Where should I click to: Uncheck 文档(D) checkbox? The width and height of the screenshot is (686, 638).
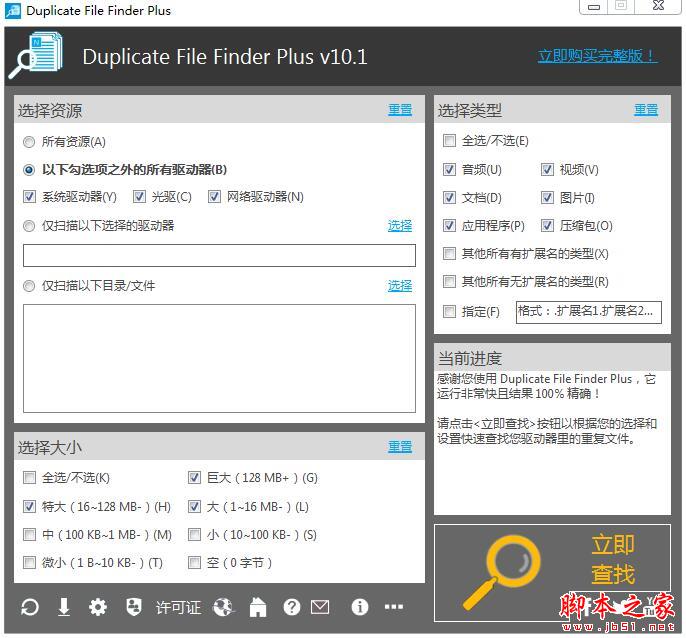[449, 198]
